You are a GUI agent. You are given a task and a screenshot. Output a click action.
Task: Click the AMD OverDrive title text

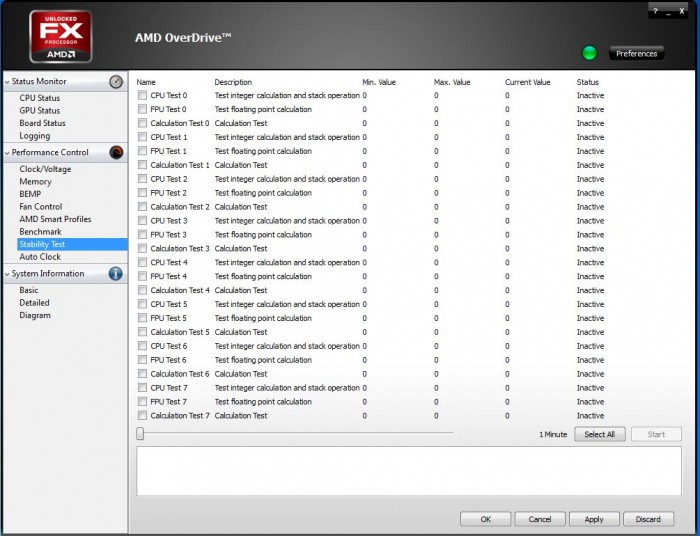pos(183,37)
